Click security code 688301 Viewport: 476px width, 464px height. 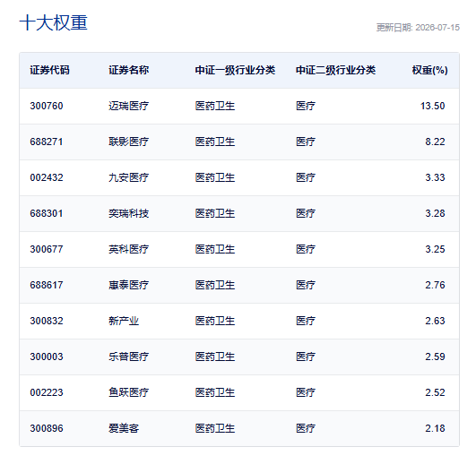pyautogui.click(x=47, y=213)
